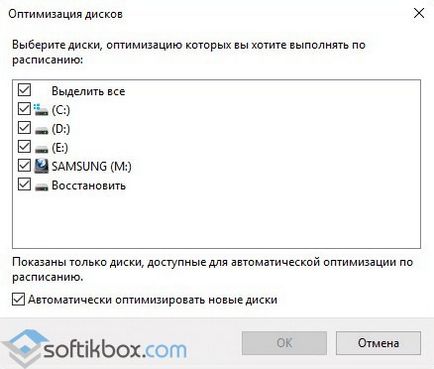Screen dimensions: 434x369
Task: Disable Автоматически оптимизировать новые диски checkbox
Action: coord(18,299)
